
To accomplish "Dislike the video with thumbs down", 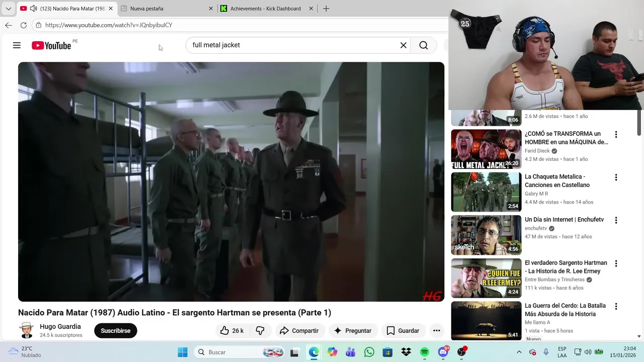I will [260, 330].
